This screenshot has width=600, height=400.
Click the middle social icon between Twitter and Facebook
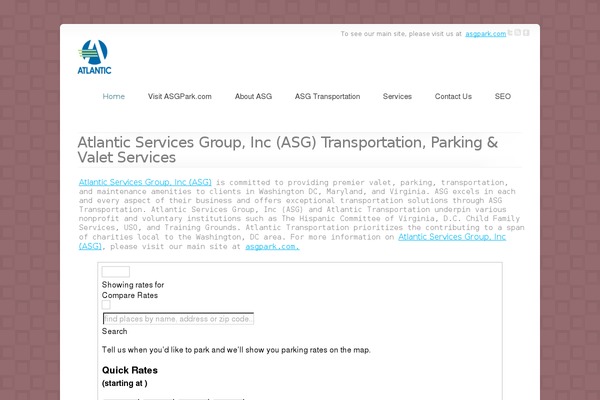(x=518, y=33)
